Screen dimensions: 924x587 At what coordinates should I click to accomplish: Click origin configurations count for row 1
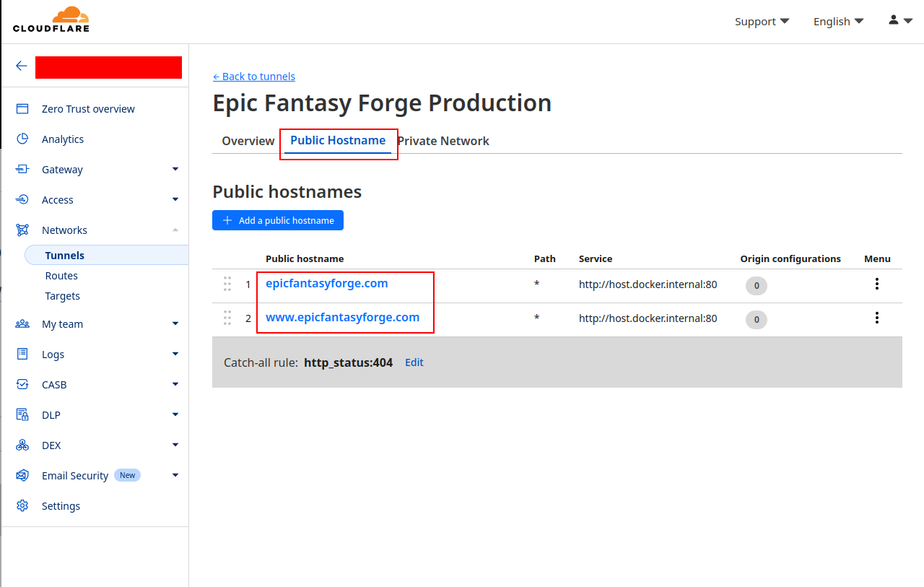[x=757, y=286]
